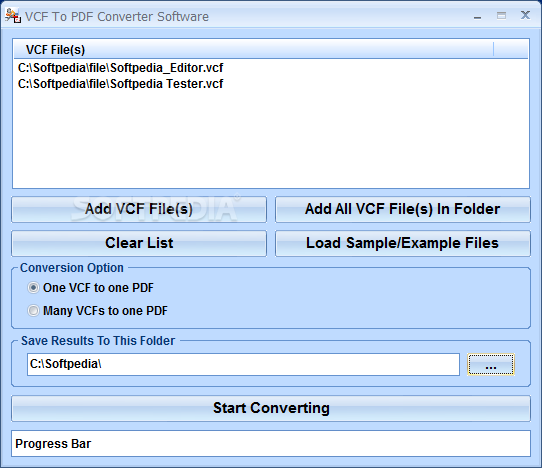The height and width of the screenshot is (468, 542).
Task: Click the Progress Bar area
Action: (x=271, y=443)
